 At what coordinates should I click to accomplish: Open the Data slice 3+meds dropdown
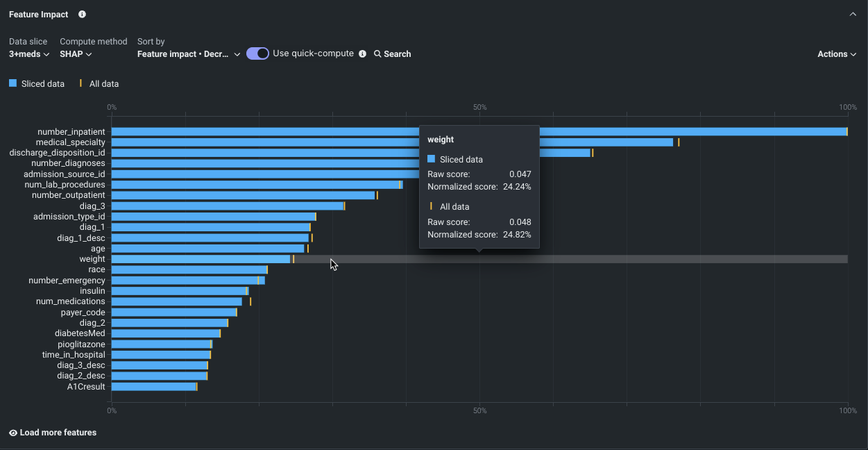29,54
